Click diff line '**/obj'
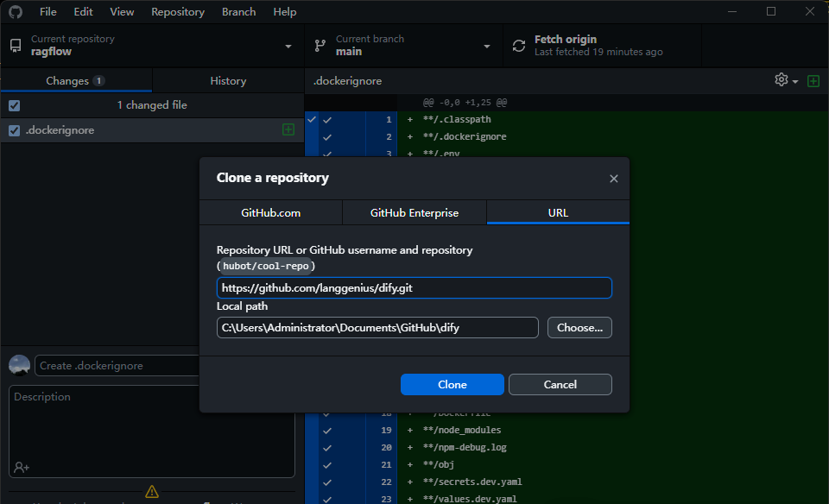 [x=439, y=464]
